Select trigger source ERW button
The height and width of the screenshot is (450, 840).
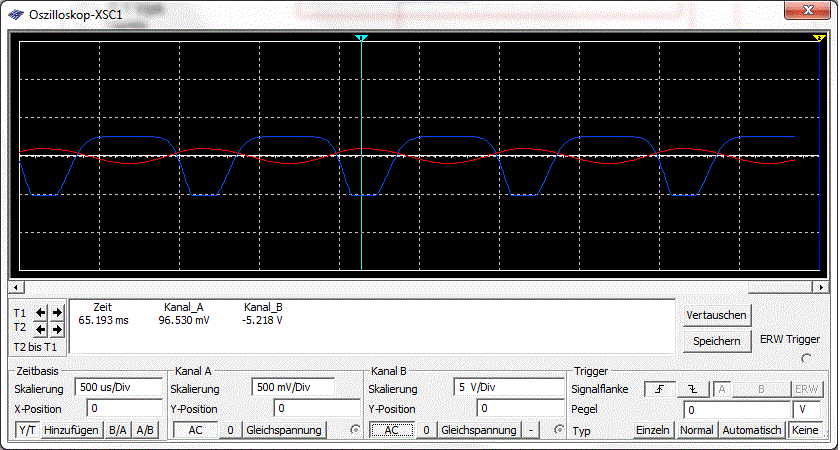coord(806,389)
